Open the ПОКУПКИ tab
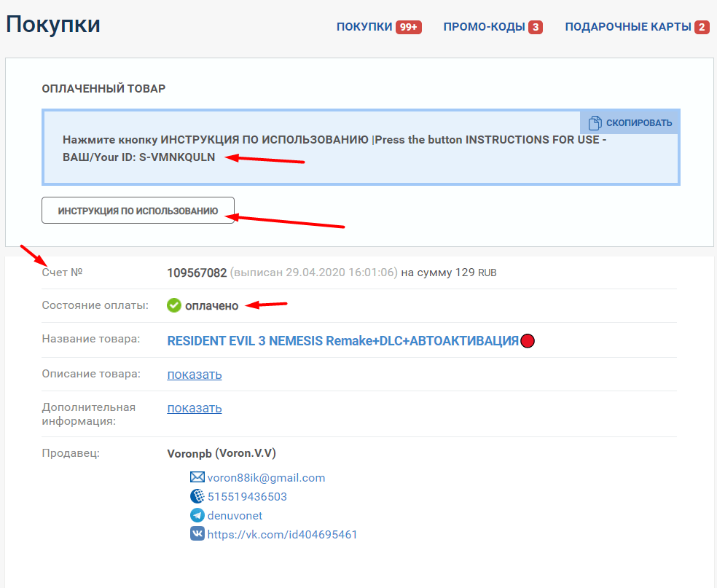The height and width of the screenshot is (588, 717). [x=364, y=27]
